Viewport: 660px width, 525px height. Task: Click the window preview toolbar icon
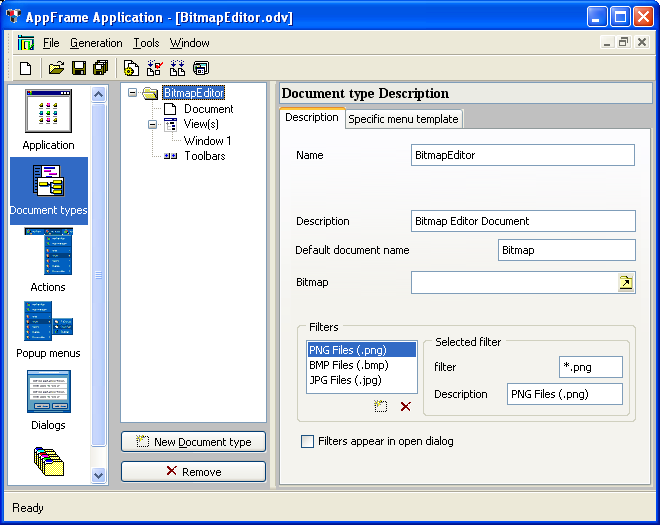pyautogui.click(x=201, y=68)
